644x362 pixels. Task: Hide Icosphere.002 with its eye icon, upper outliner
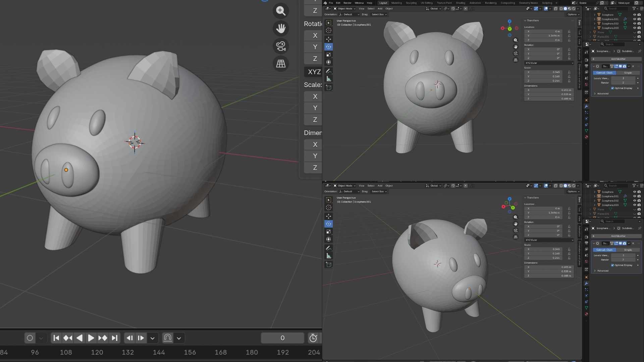click(x=634, y=23)
